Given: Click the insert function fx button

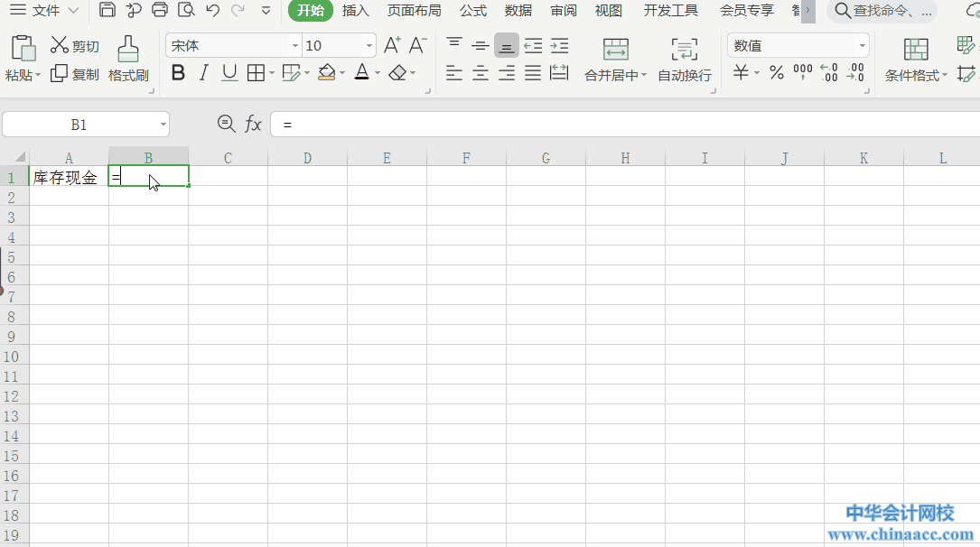Looking at the screenshot, I should click(x=253, y=124).
